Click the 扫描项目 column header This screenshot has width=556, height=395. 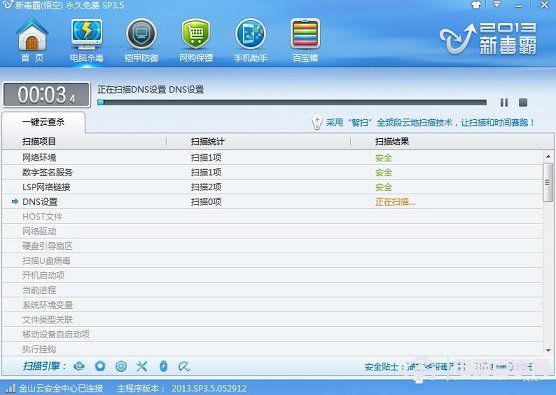click(x=39, y=141)
